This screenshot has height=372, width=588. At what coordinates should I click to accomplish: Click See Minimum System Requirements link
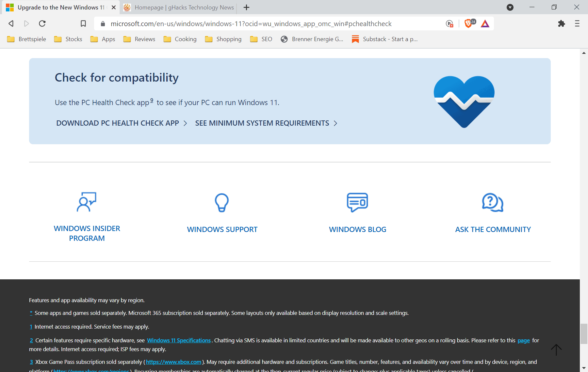tap(266, 123)
